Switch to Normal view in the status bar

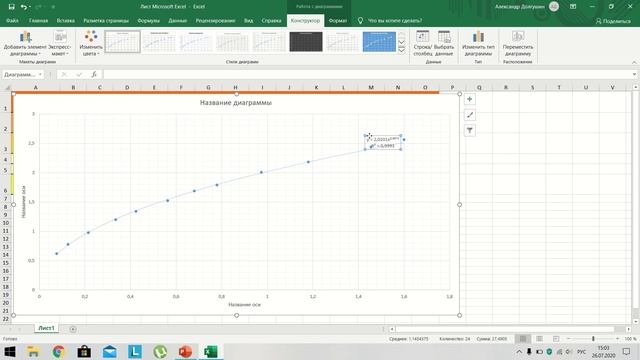(x=523, y=339)
